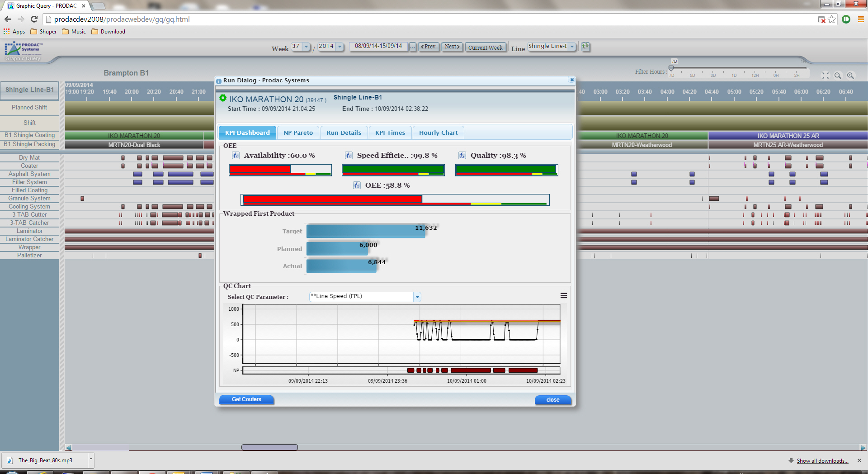Close the Run Dialog with X icon

tap(572, 80)
